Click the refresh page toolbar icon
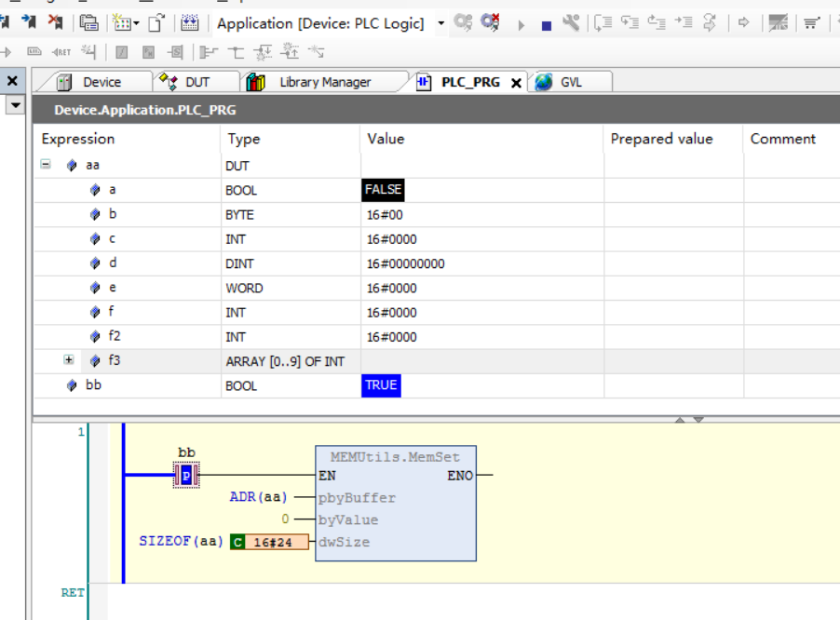 [156, 23]
